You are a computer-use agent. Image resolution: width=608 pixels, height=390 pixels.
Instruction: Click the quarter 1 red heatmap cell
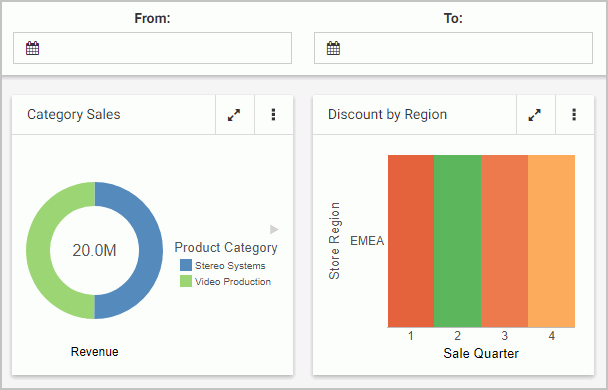(x=411, y=241)
